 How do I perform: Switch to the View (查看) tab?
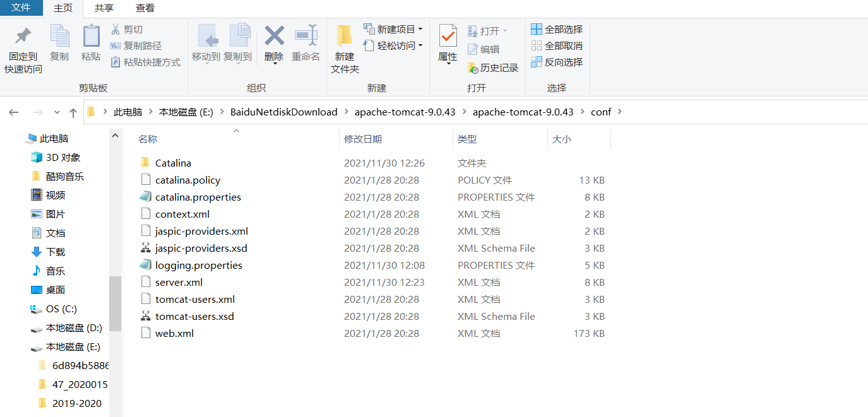pos(145,8)
